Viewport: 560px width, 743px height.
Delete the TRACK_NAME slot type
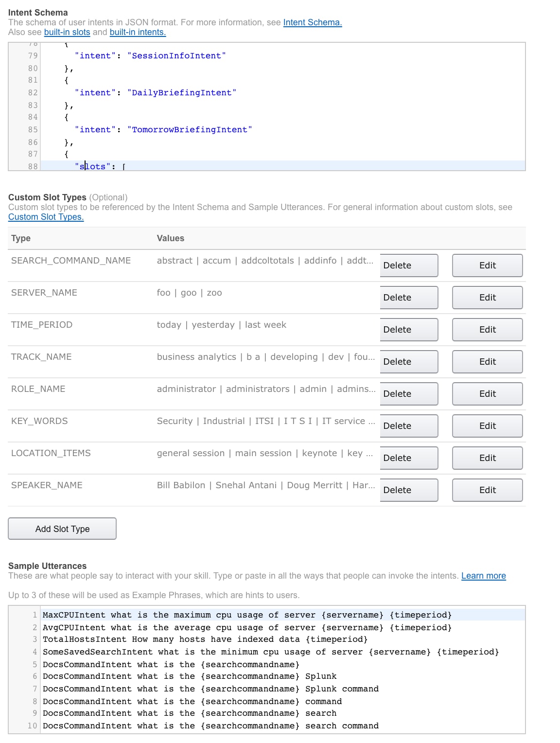[x=409, y=362]
